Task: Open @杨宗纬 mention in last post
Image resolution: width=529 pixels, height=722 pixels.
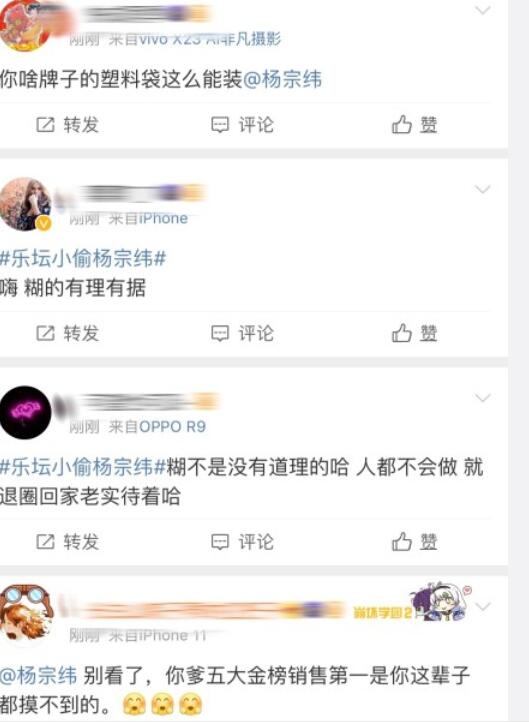Action: (39, 675)
